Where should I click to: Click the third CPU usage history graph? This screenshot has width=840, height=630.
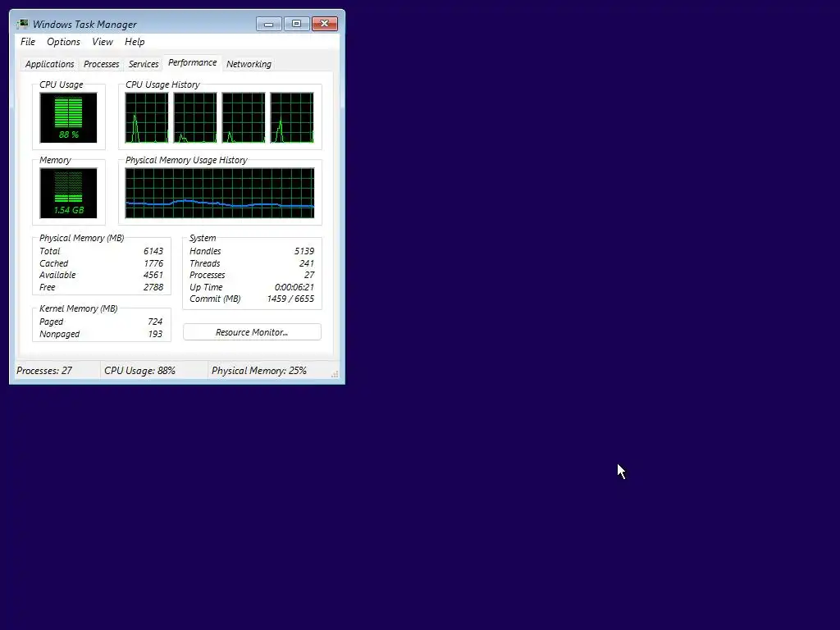(x=244, y=118)
